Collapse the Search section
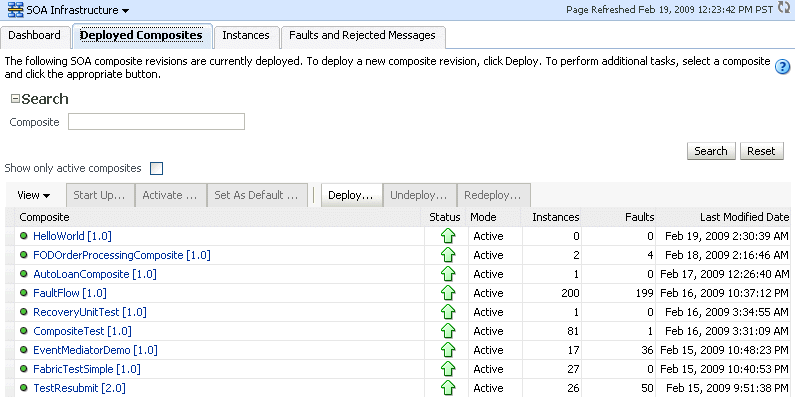 [x=15, y=99]
